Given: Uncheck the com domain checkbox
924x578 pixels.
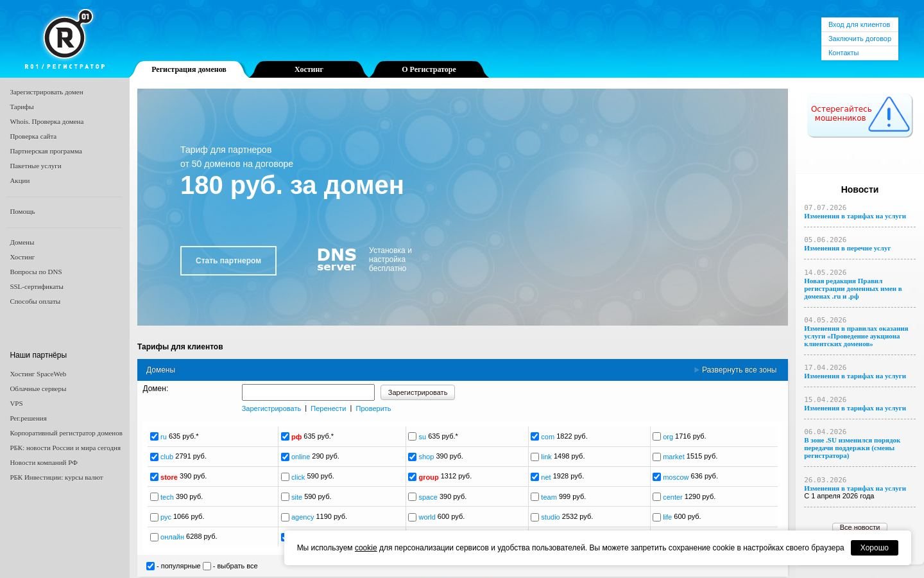Looking at the screenshot, I should click(535, 437).
